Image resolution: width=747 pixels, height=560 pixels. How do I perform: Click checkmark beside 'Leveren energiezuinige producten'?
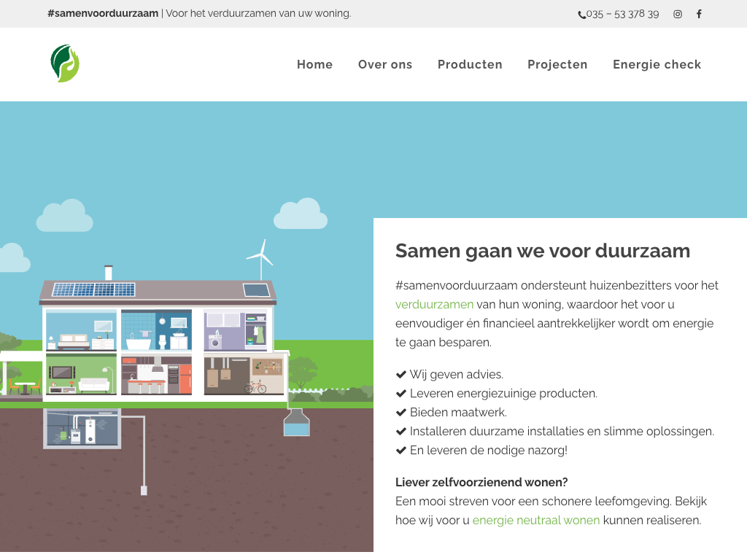400,394
